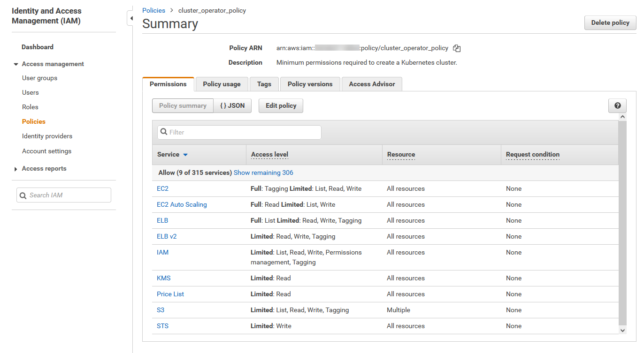Open the IAM service link
Screen dimensions: 644x353
point(162,253)
